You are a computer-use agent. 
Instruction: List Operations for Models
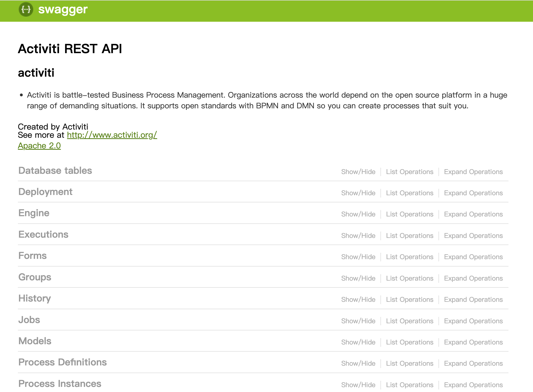click(x=410, y=342)
